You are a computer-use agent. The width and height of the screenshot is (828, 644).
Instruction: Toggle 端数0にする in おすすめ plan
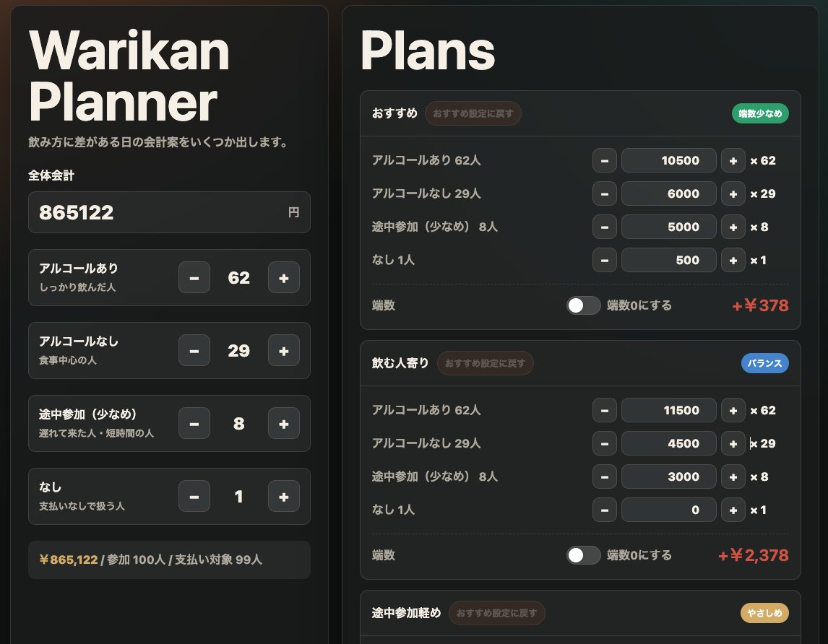click(x=584, y=305)
